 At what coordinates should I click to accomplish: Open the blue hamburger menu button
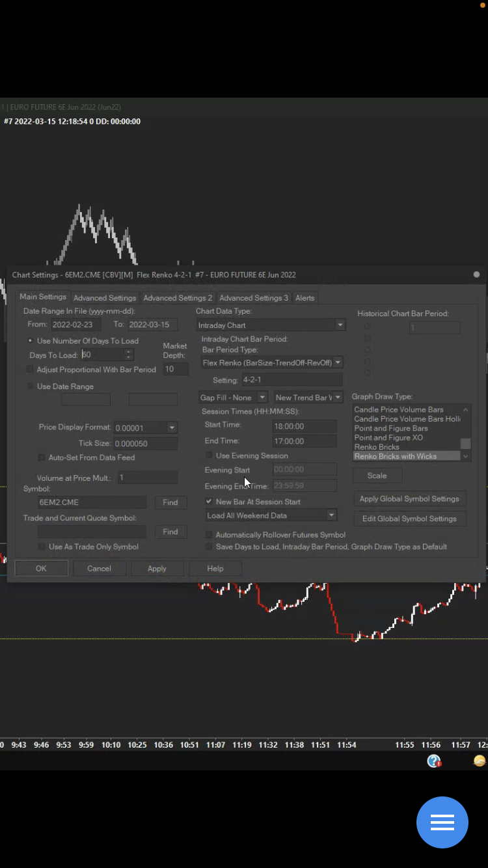coord(442,822)
